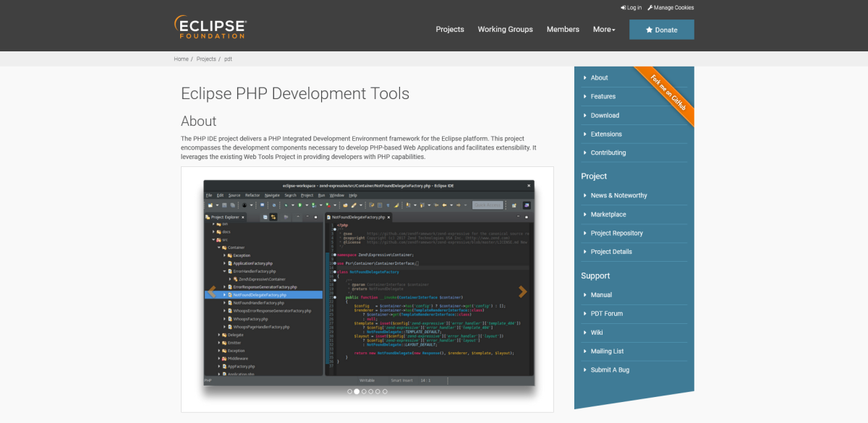Visit the PDT Forum
This screenshot has height=423, width=868.
point(606,314)
